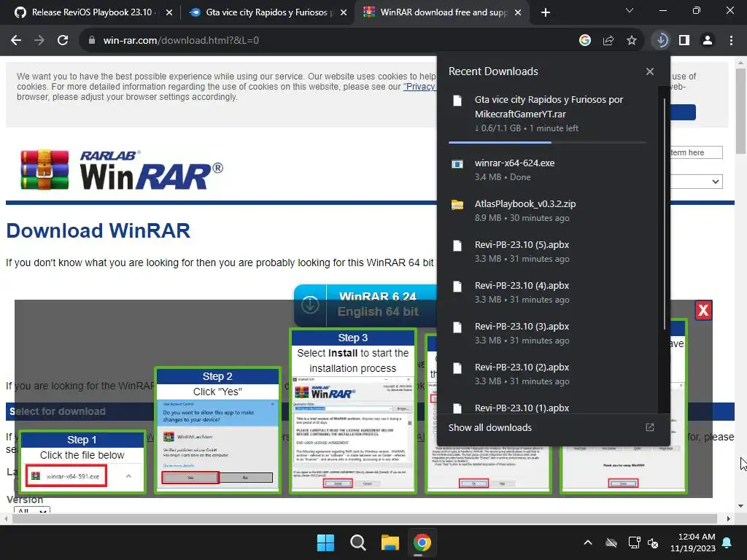Click file icon for Revi-PB-23.10 (2).apbx
This screenshot has width=747, height=560.
coord(457,368)
